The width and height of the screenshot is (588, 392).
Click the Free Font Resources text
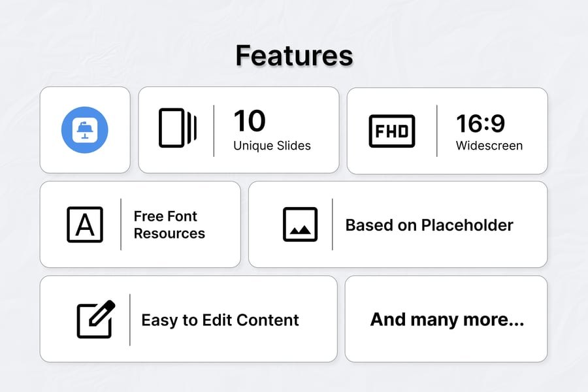(x=169, y=225)
